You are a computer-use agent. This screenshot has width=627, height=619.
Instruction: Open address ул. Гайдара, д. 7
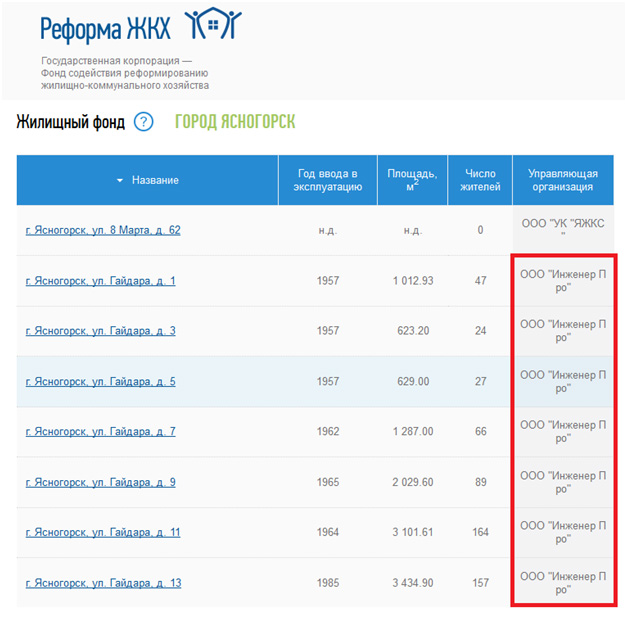point(100,432)
